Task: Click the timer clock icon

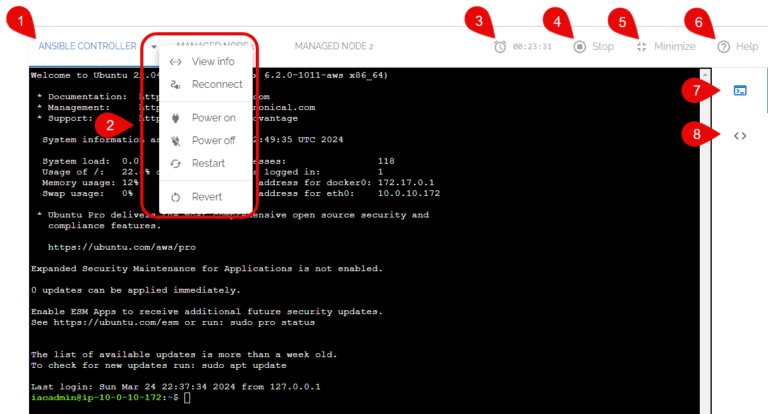Action: point(500,46)
